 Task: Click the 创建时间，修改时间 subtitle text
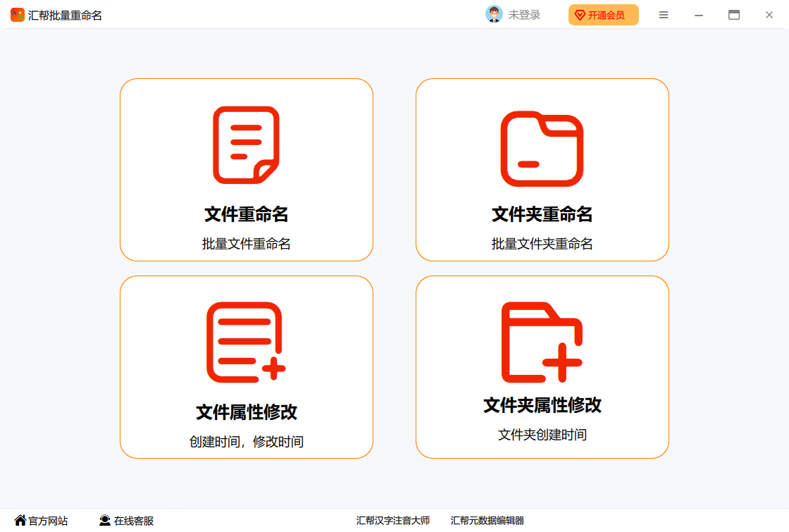tap(246, 442)
